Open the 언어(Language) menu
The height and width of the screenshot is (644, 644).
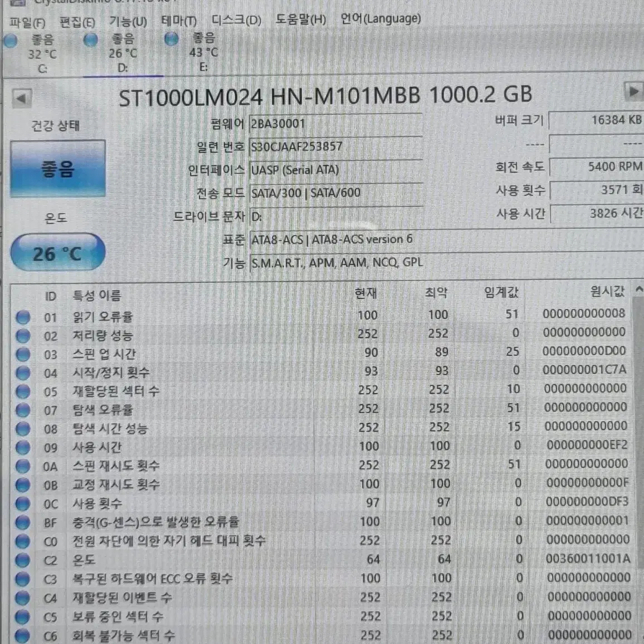click(x=380, y=18)
